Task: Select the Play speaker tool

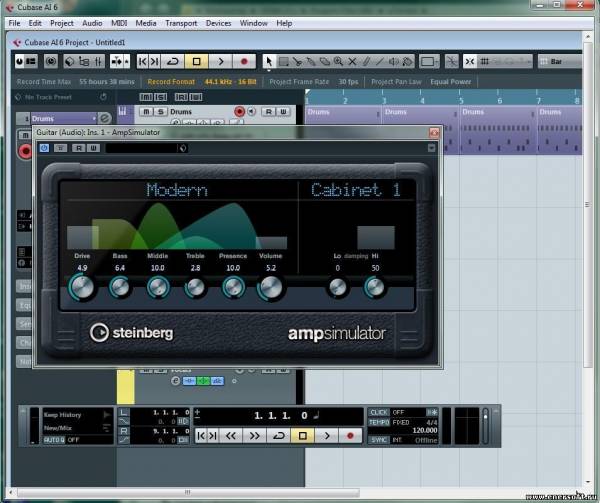Action: (393, 61)
